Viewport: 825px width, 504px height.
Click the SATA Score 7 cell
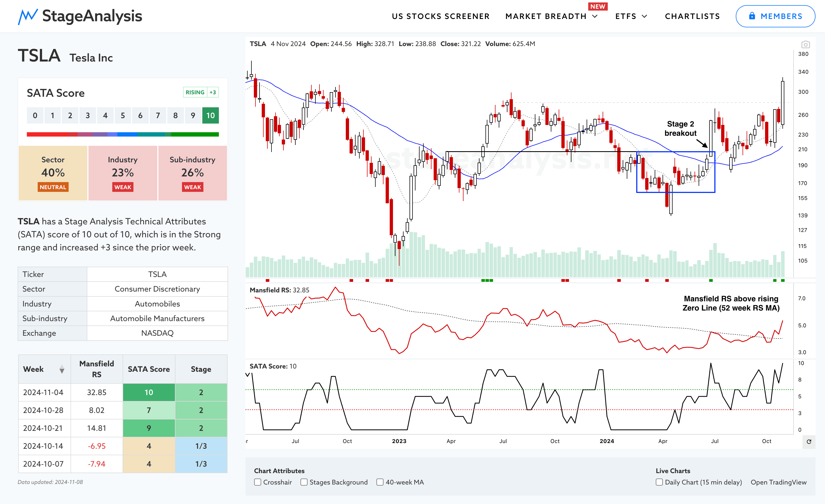click(x=149, y=410)
